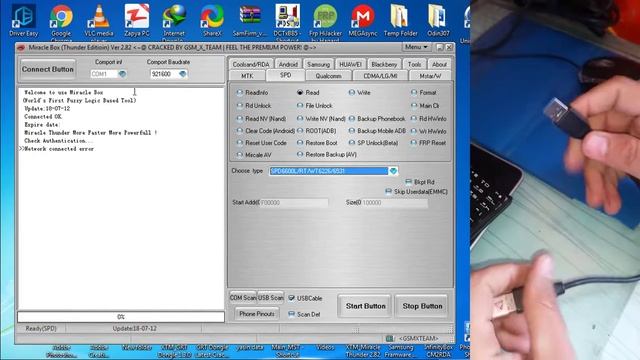The image size is (640, 360).
Task: Open the Choose type dropdown list
Action: [393, 171]
